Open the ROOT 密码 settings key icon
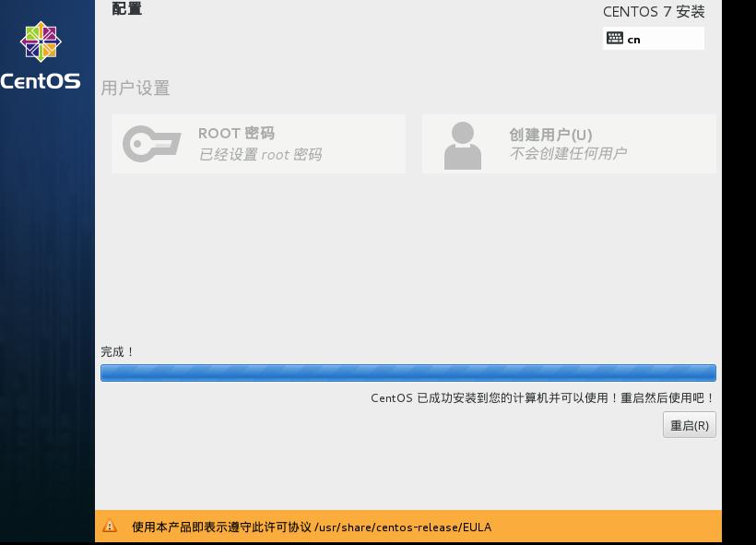 coord(151,144)
